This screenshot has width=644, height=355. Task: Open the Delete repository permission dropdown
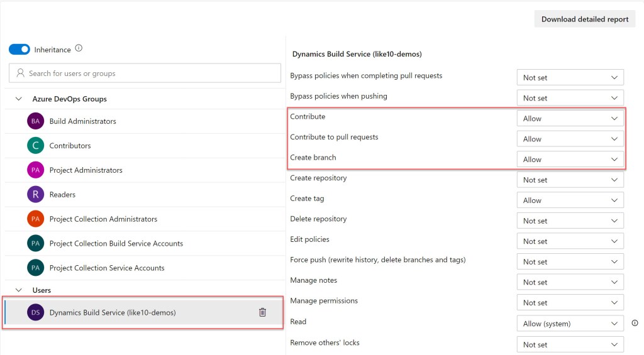click(570, 221)
